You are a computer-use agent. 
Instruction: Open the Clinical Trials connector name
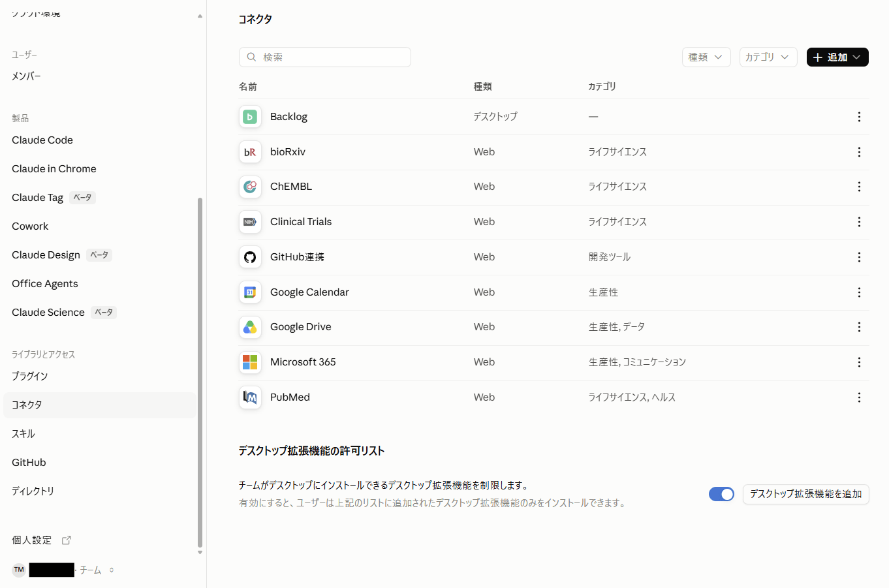[x=301, y=222]
